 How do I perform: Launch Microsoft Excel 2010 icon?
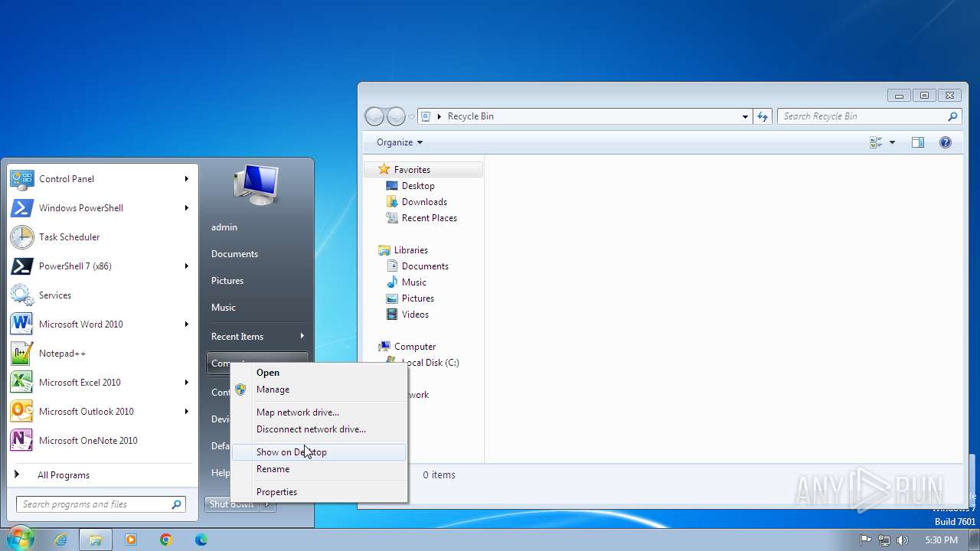click(x=21, y=383)
